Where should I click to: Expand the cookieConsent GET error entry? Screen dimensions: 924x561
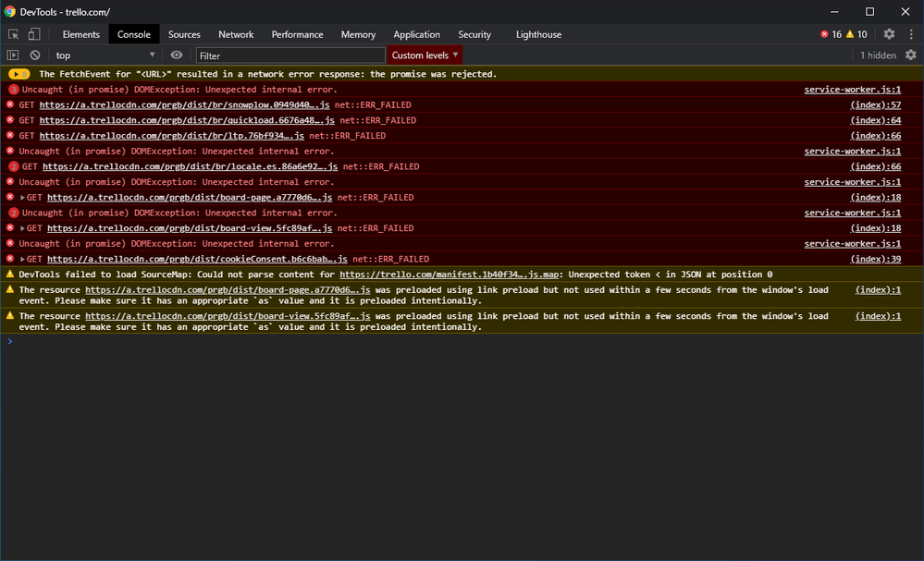pos(22,259)
